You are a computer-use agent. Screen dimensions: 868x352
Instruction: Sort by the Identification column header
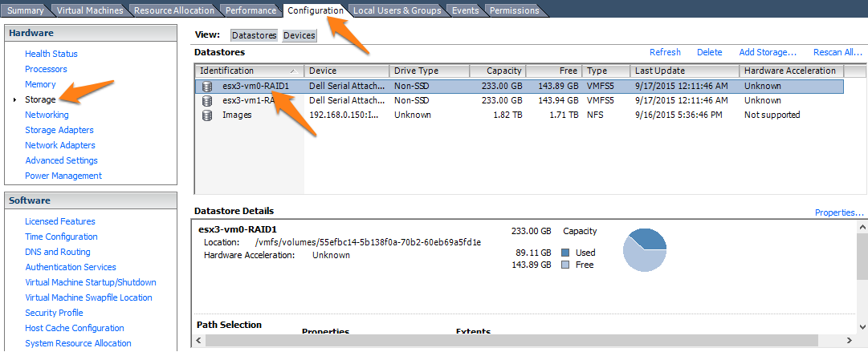(x=247, y=71)
